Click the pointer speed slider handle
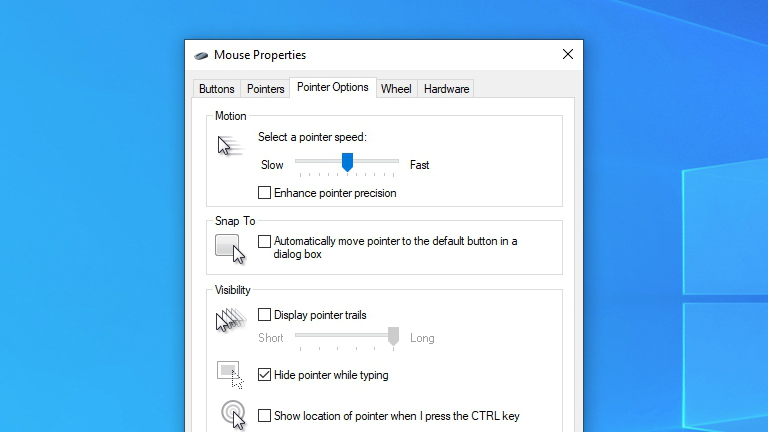This screenshot has width=768, height=432. [347, 162]
